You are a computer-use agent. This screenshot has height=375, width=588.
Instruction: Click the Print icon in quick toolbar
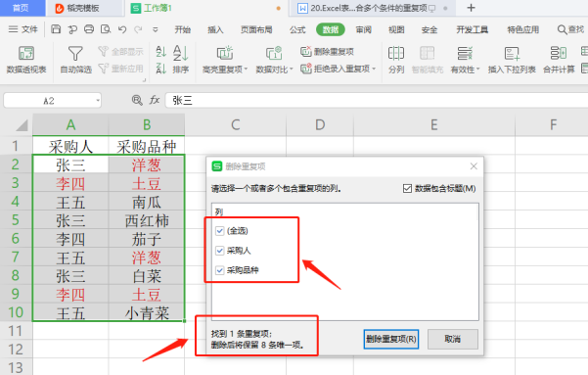[x=89, y=29]
